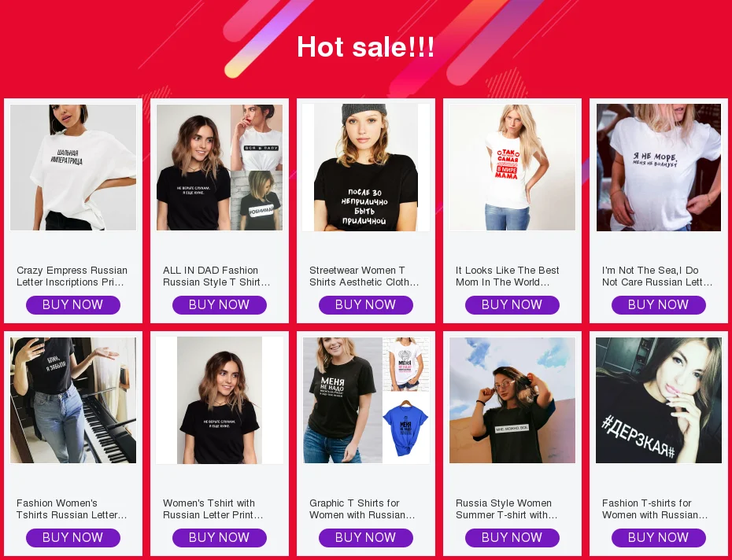Open the red-print Best Mom shirt photo
The image size is (732, 560).
[x=512, y=168]
